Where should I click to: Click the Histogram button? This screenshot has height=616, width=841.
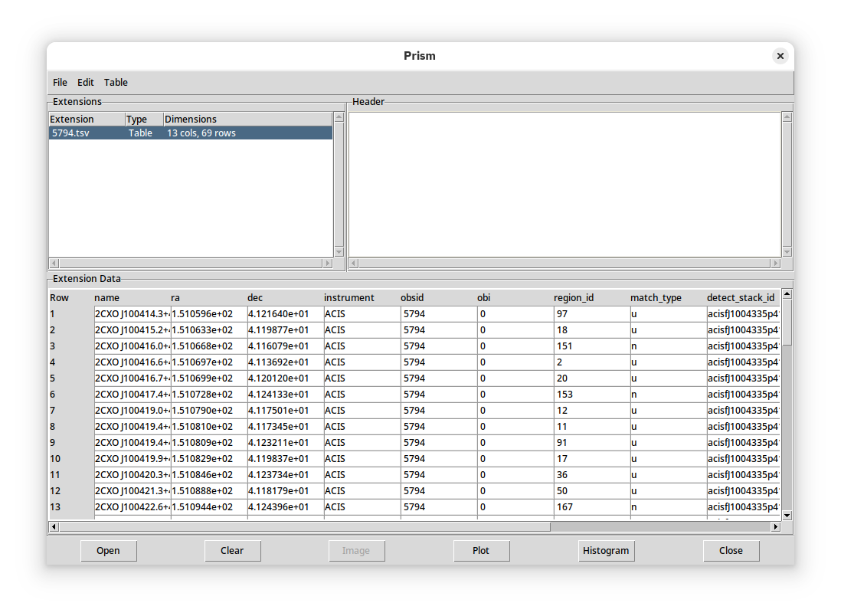tap(606, 551)
